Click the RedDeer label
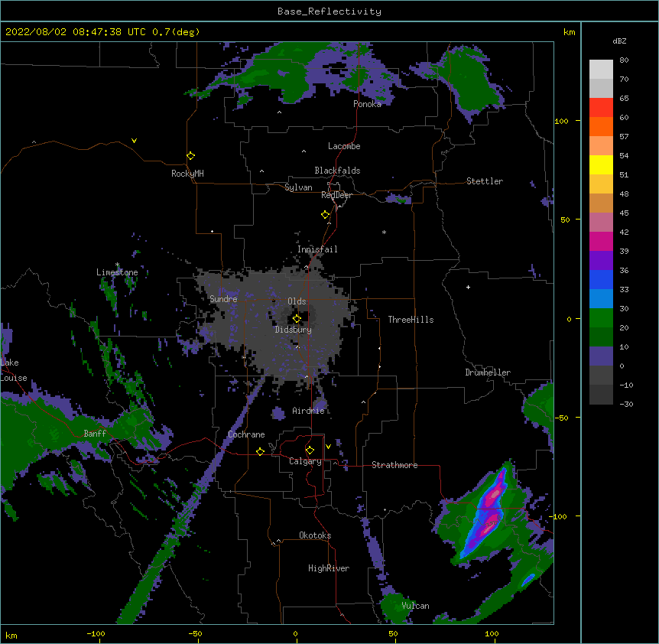Viewport: 659px width, 644px height. [x=336, y=195]
